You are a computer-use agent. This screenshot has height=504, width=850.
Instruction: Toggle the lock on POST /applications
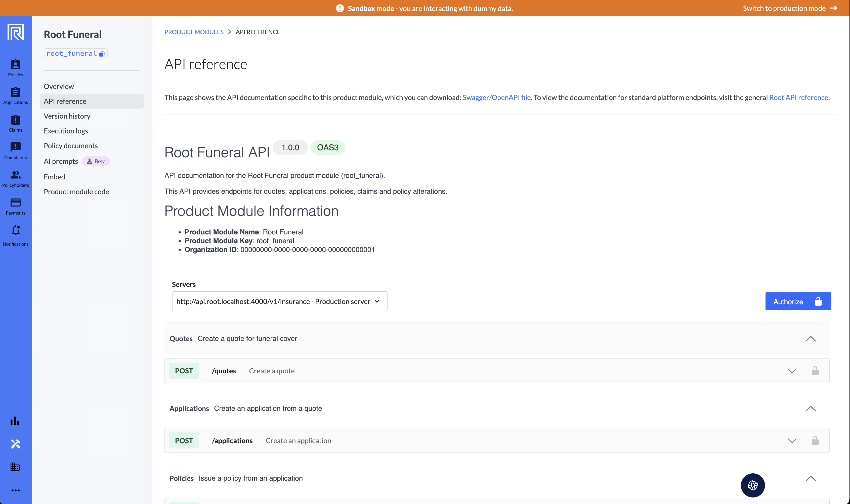click(x=815, y=440)
